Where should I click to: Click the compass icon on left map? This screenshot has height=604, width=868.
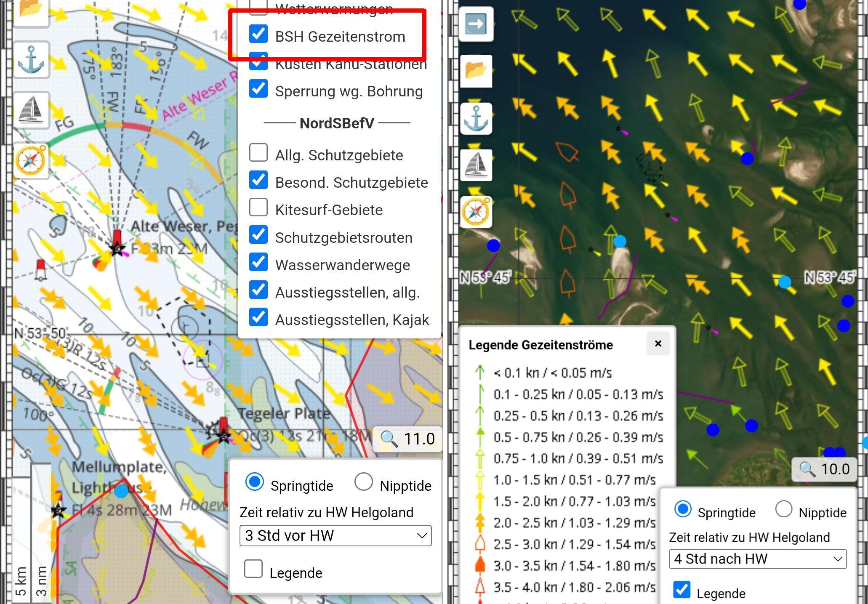31,160
